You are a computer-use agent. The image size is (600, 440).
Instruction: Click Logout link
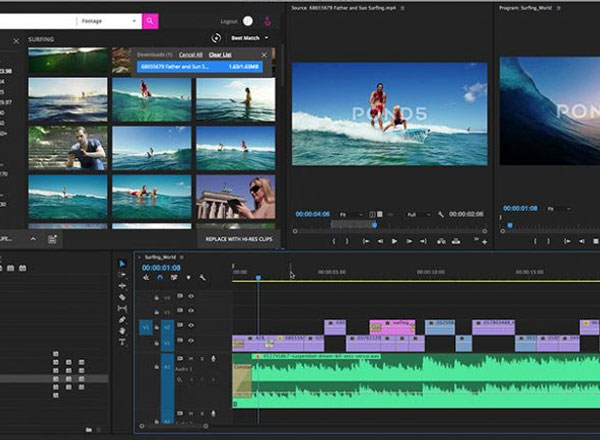tap(229, 21)
